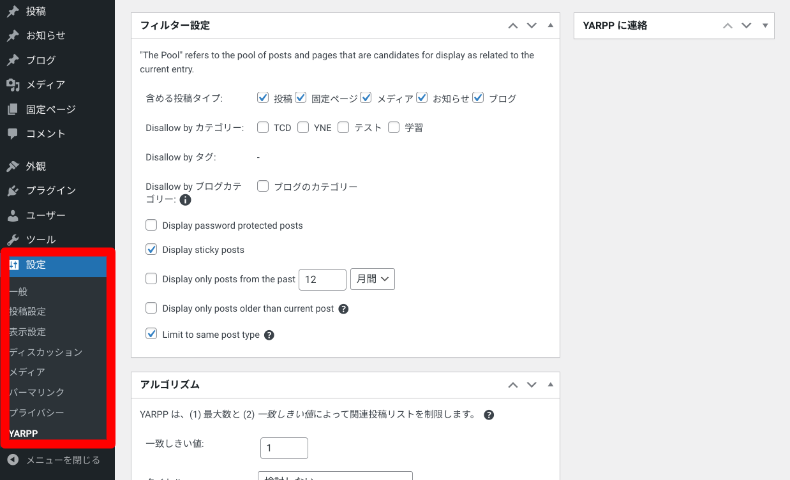Image resolution: width=790 pixels, height=480 pixels.
Task: Open ディスカッション settings submenu
Action: click(x=46, y=352)
